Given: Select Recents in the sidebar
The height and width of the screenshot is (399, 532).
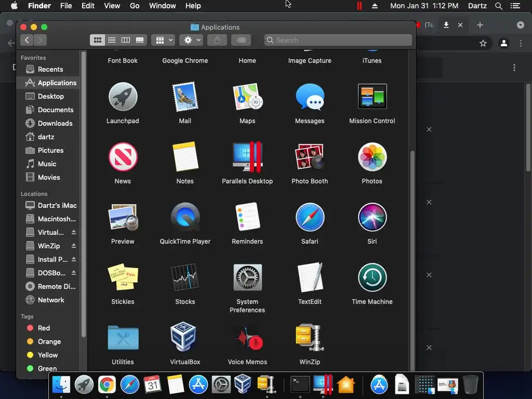Looking at the screenshot, I should tap(48, 69).
